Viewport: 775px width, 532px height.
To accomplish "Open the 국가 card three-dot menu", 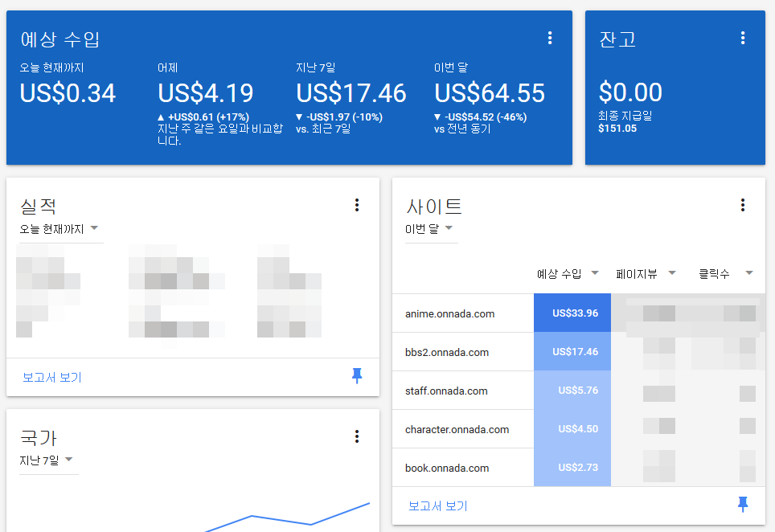I will click(x=357, y=436).
